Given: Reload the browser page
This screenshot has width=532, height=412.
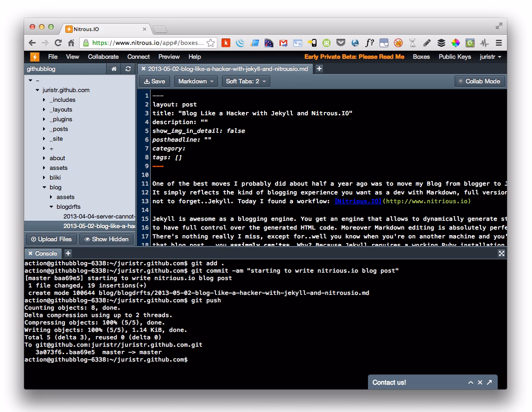Looking at the screenshot, I should click(58, 43).
